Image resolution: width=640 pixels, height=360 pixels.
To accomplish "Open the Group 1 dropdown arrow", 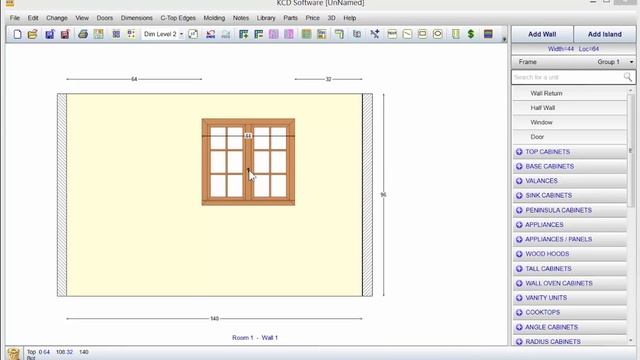I will (631, 62).
